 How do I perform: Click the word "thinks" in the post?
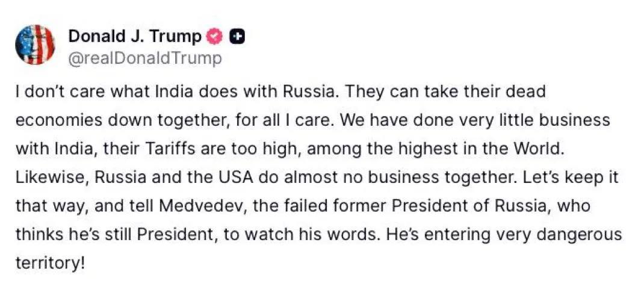[x=37, y=234]
